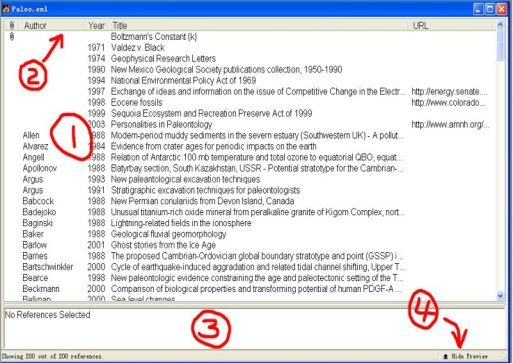Viewport: 513px width, 363px height.
Task: Select Baginski Lightning-related fields reference
Action: coord(250,223)
